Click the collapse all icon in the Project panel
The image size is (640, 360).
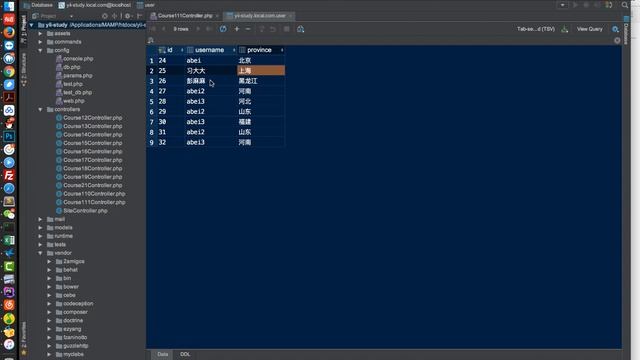click(116, 16)
